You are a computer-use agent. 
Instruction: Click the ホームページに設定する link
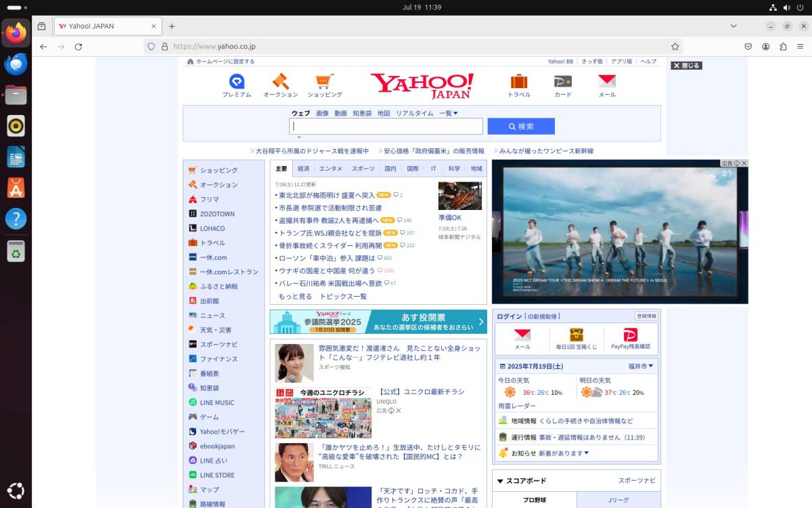tap(225, 62)
